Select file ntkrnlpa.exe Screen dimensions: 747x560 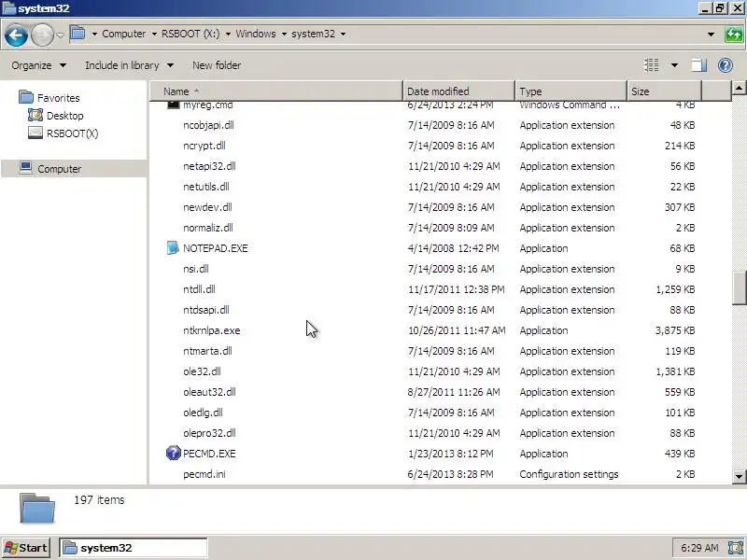[x=212, y=330]
